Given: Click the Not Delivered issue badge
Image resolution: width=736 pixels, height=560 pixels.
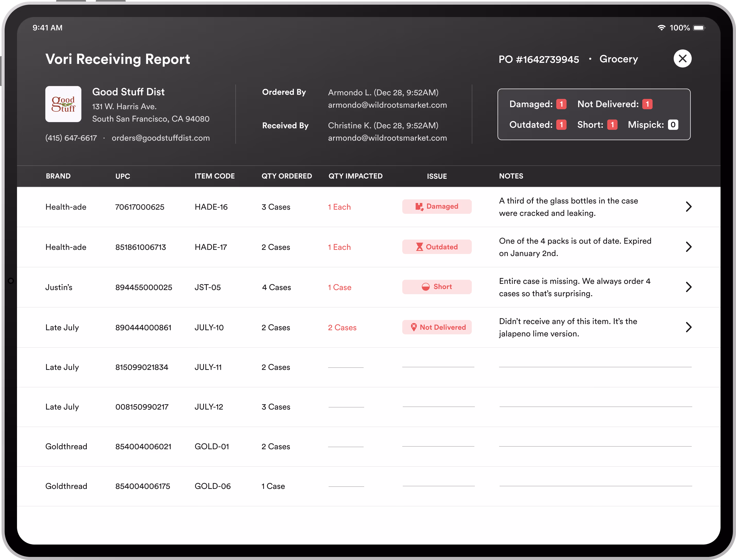Looking at the screenshot, I should tap(437, 327).
